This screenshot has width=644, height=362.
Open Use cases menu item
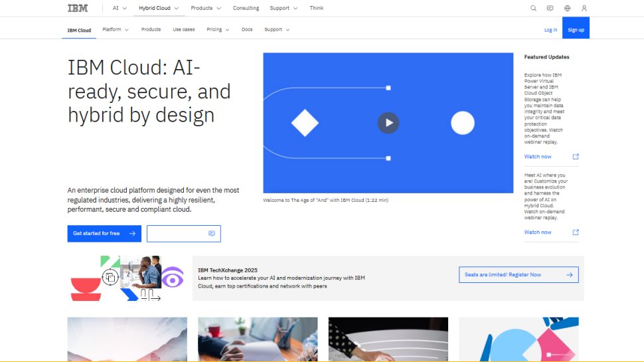(184, 30)
